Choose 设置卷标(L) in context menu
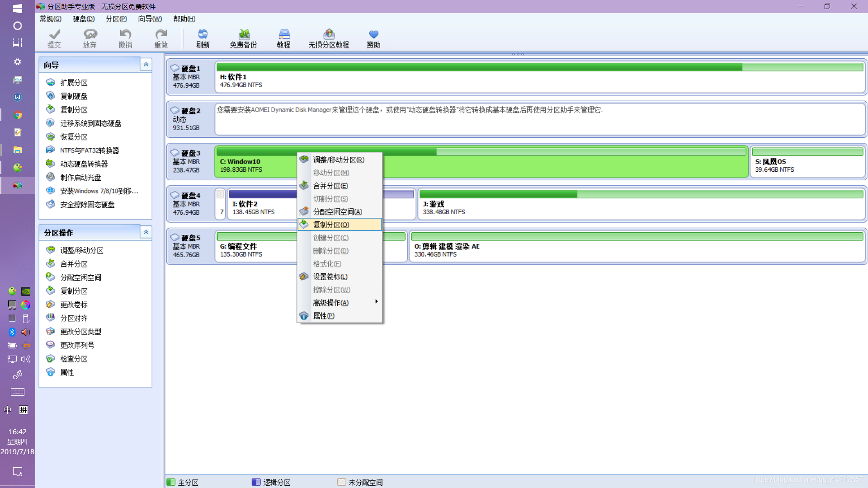Image resolution: width=868 pixels, height=488 pixels. 340,277
